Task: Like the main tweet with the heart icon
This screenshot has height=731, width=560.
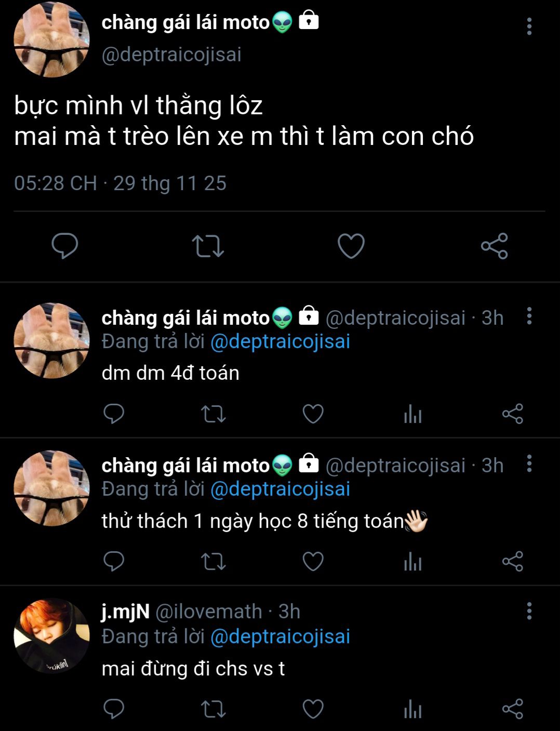Action: [351, 246]
